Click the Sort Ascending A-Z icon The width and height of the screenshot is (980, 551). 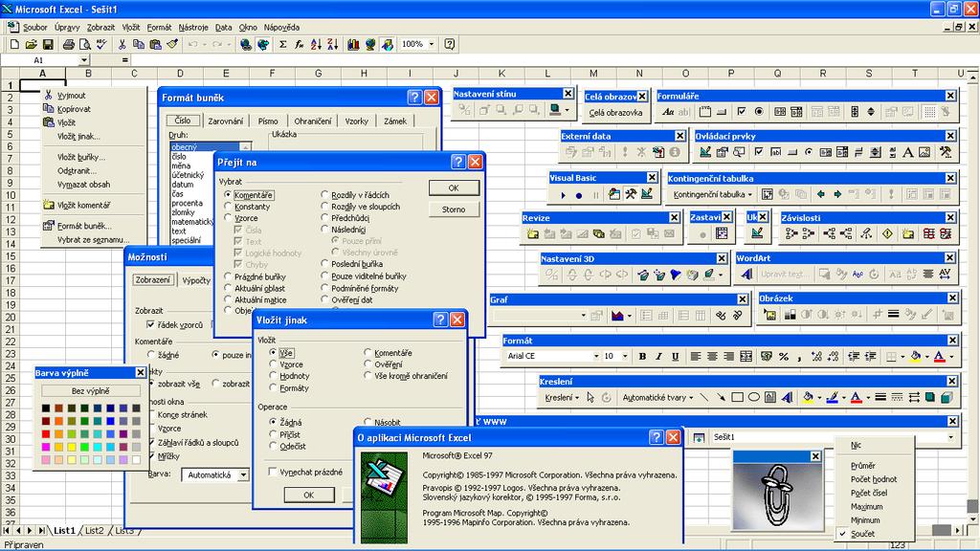pos(316,44)
